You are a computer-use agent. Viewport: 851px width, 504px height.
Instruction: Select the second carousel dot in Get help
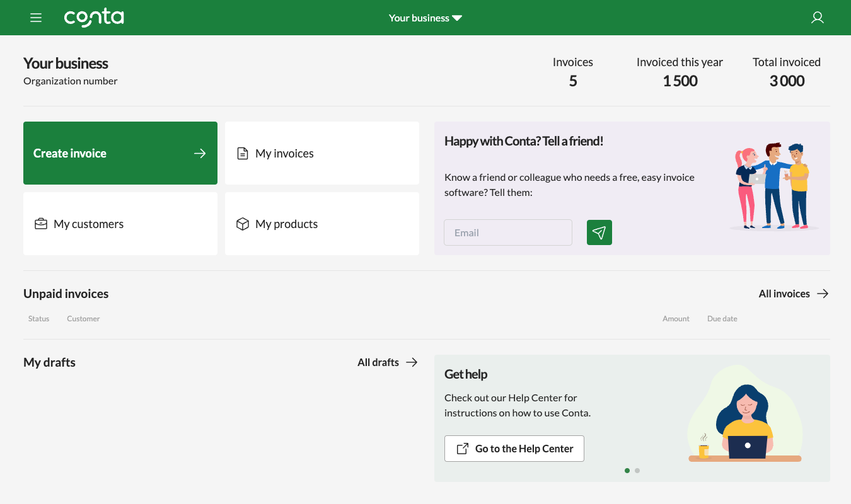pos(637,470)
